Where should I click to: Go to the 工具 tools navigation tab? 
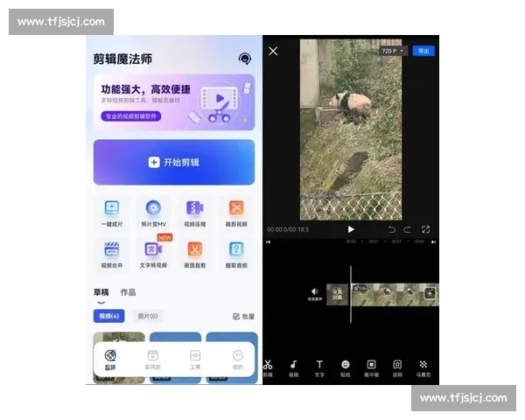point(195,360)
